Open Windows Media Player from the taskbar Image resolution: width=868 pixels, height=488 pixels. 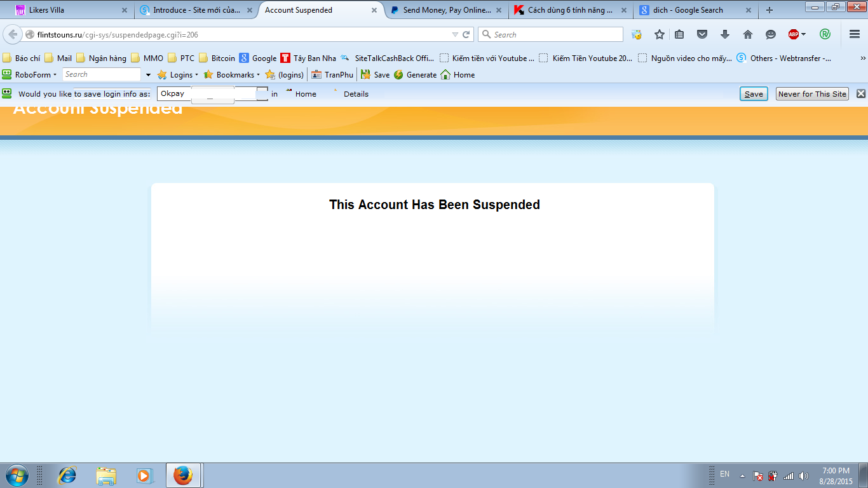[146, 475]
